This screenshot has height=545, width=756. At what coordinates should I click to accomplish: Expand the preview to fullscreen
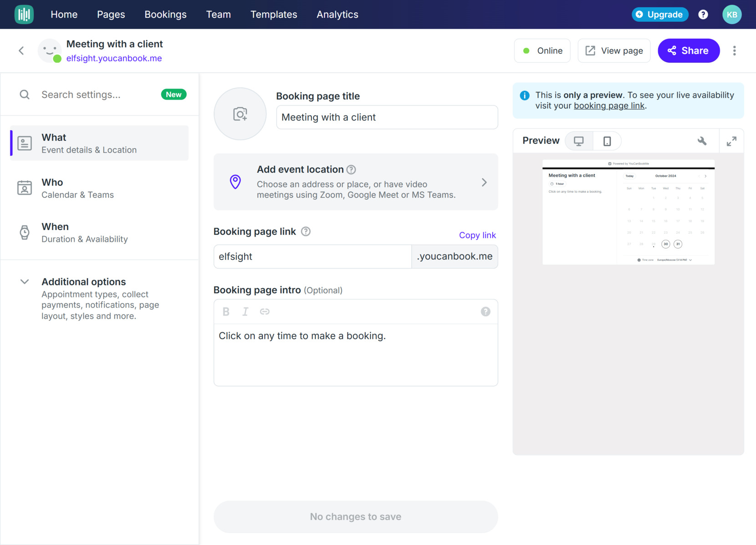click(x=731, y=141)
